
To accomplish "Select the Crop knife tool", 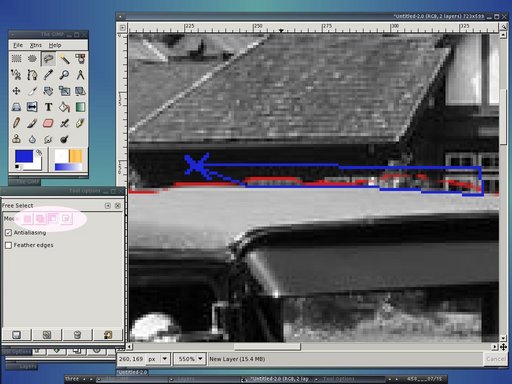I will coord(32,91).
